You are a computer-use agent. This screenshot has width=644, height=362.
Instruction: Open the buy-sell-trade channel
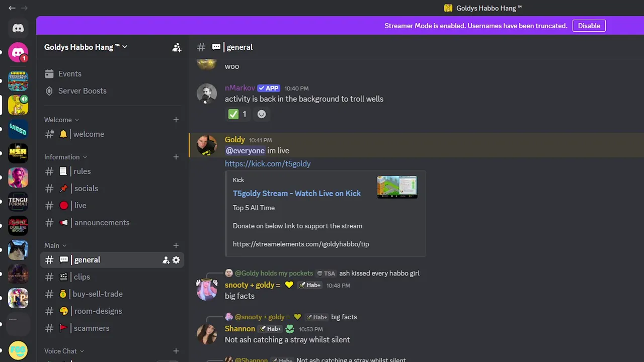point(112,294)
